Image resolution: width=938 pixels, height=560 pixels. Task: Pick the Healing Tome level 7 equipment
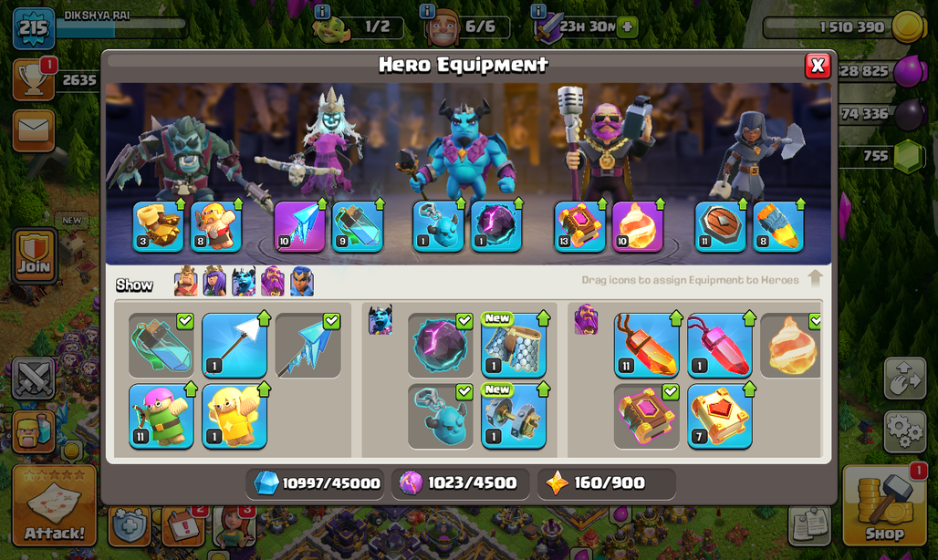[720, 416]
